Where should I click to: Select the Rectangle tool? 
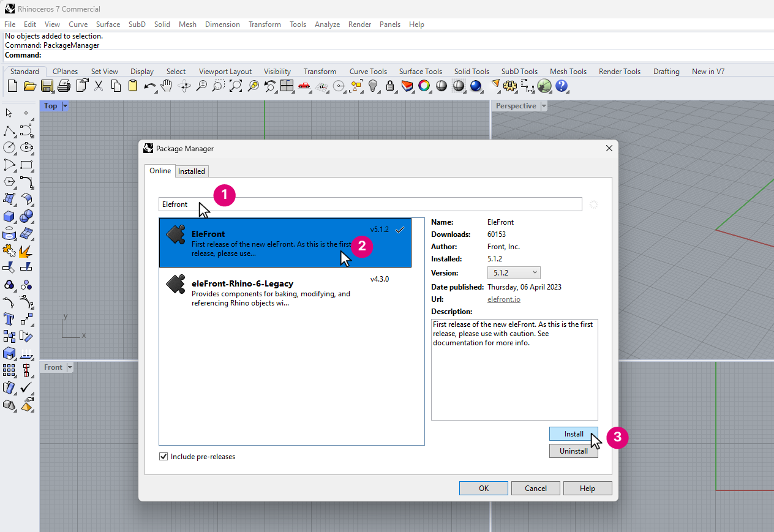tap(25, 165)
